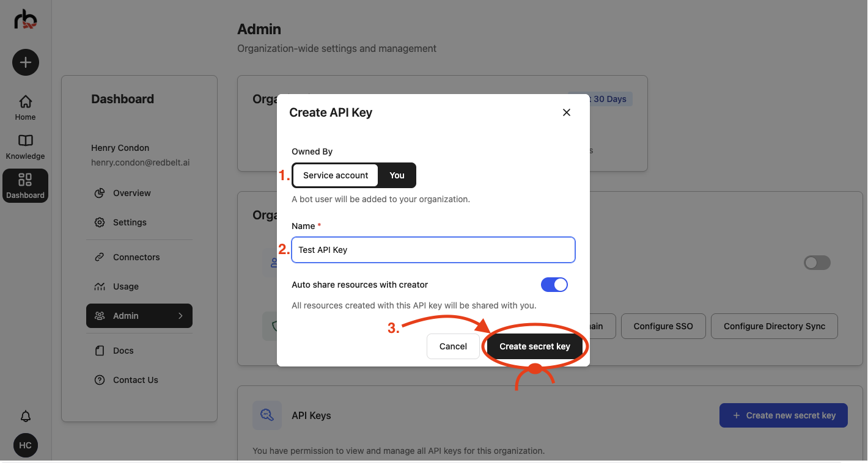Flip the toggle next to Configure SSO row

click(817, 263)
